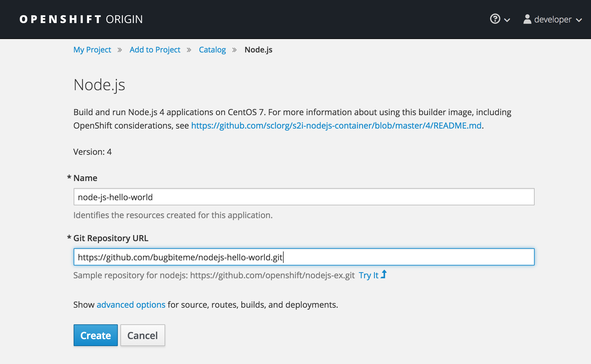Navigate to Add to Project breadcrumb
591x364 pixels.
coord(155,50)
